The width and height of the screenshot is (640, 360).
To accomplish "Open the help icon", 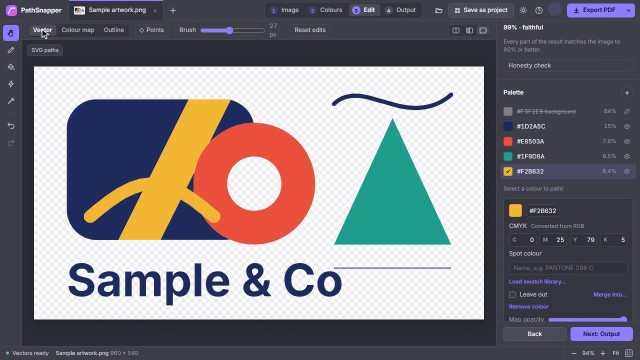I will click(x=539, y=11).
